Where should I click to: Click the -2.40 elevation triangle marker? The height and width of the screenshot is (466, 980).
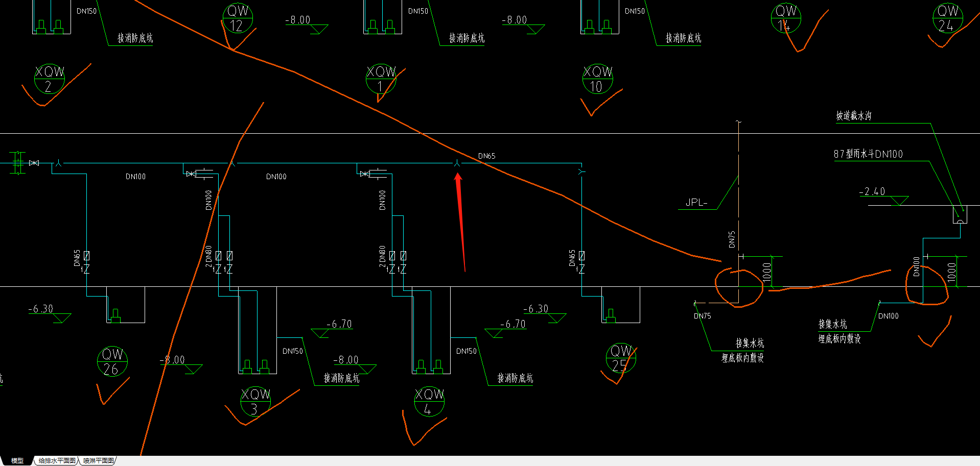click(899, 201)
